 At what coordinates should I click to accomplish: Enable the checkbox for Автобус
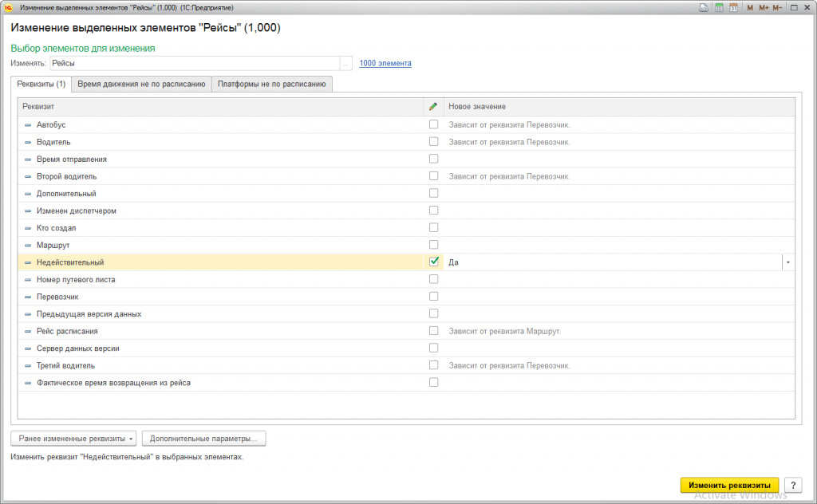pos(434,124)
